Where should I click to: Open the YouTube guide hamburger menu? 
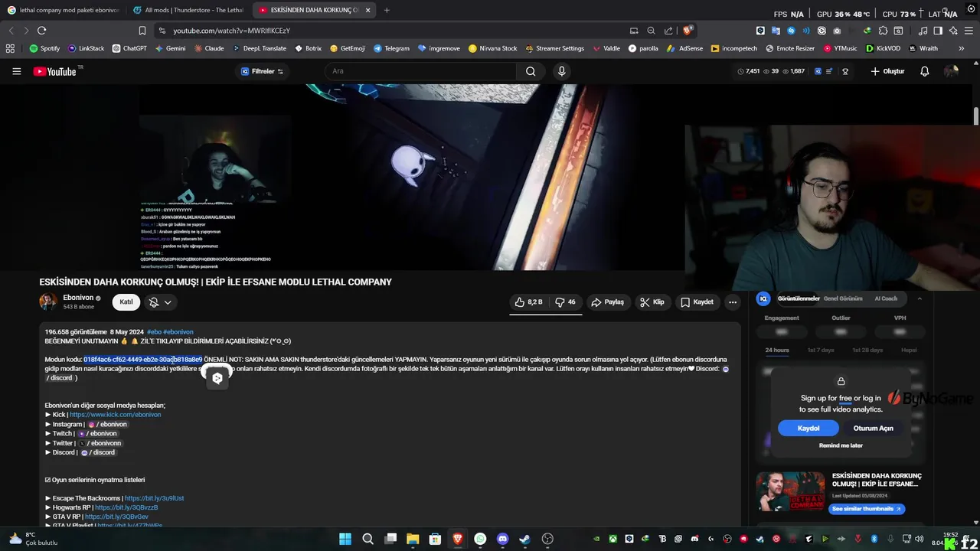[16, 71]
